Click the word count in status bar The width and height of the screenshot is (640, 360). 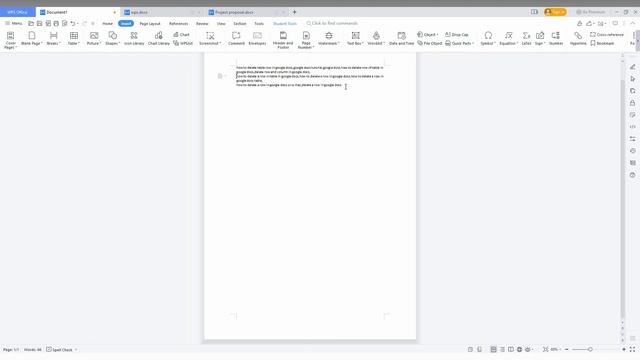(x=33, y=350)
